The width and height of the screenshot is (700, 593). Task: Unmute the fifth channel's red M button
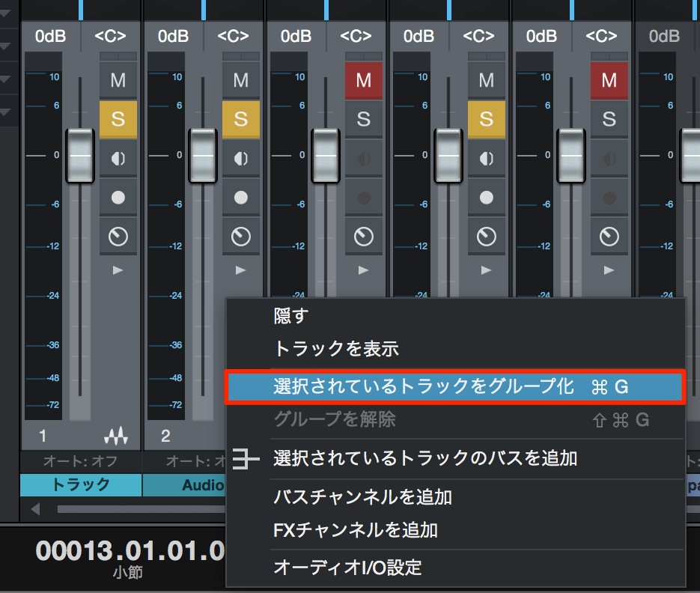pyautogui.click(x=609, y=80)
